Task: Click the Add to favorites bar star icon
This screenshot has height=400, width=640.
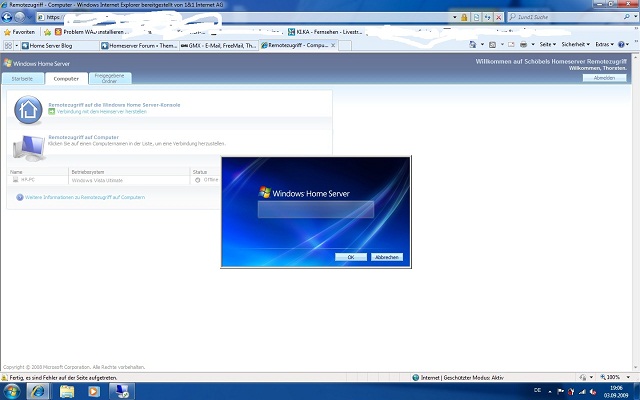Action: tap(47, 32)
